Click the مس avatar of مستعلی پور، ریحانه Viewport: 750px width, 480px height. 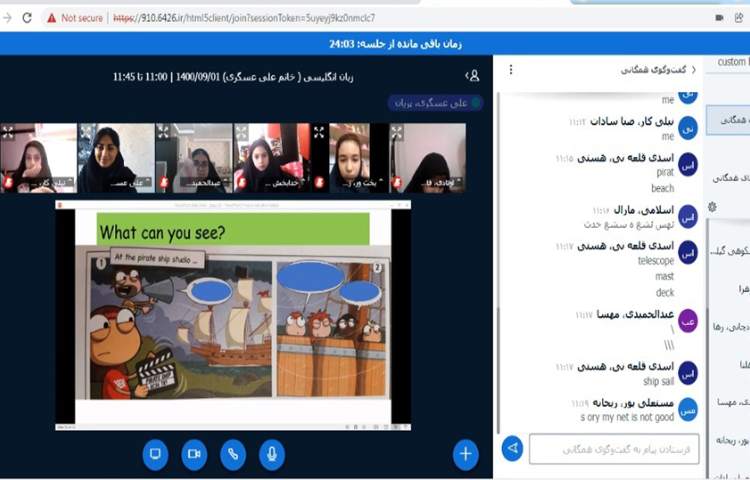(x=688, y=409)
